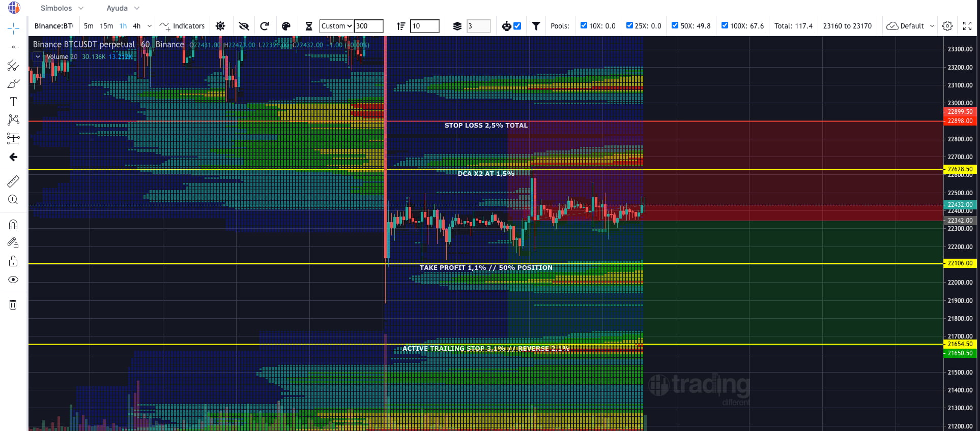
Task: Open the Binance:BTC symbol search
Action: [x=54, y=26]
